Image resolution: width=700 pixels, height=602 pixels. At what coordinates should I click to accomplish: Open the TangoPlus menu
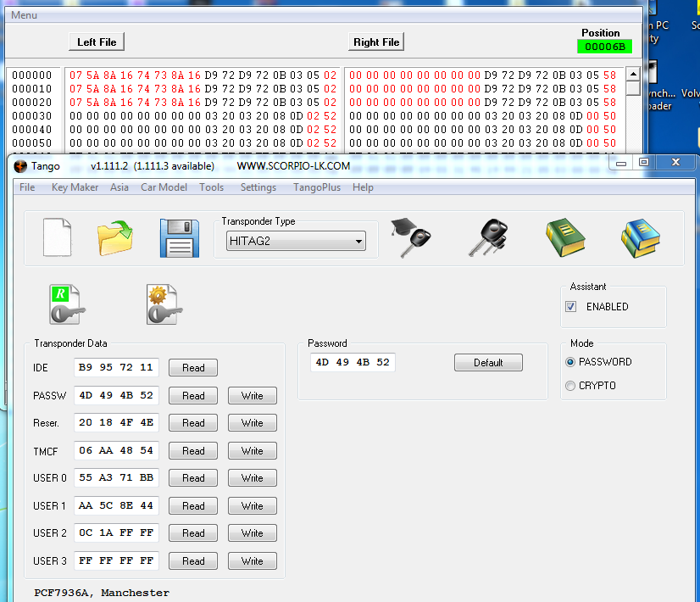point(317,187)
